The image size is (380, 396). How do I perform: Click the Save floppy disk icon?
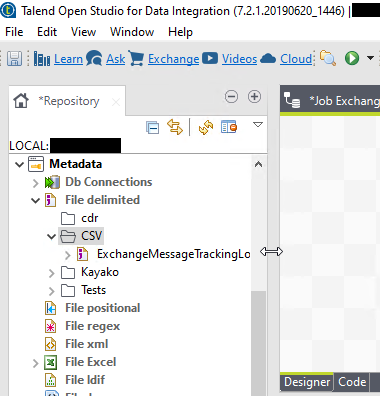pyautogui.click(x=14, y=59)
